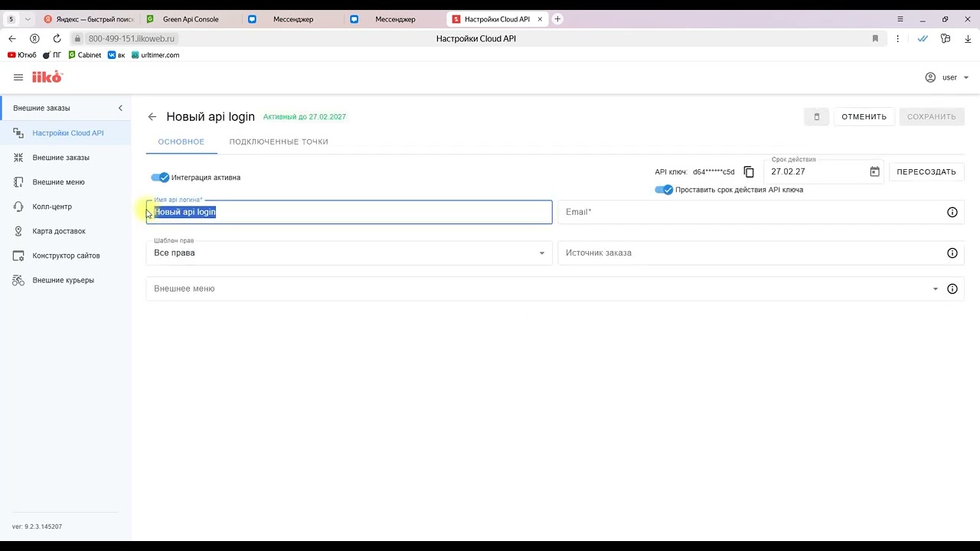Disable Проставить срок действия API ключа switch
The image size is (980, 551).
coord(664,190)
